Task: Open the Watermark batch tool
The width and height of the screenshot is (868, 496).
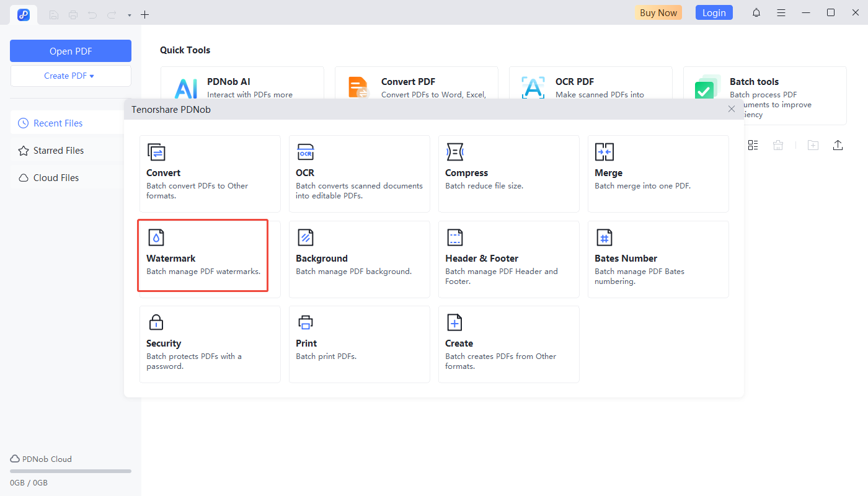Action: (203, 255)
